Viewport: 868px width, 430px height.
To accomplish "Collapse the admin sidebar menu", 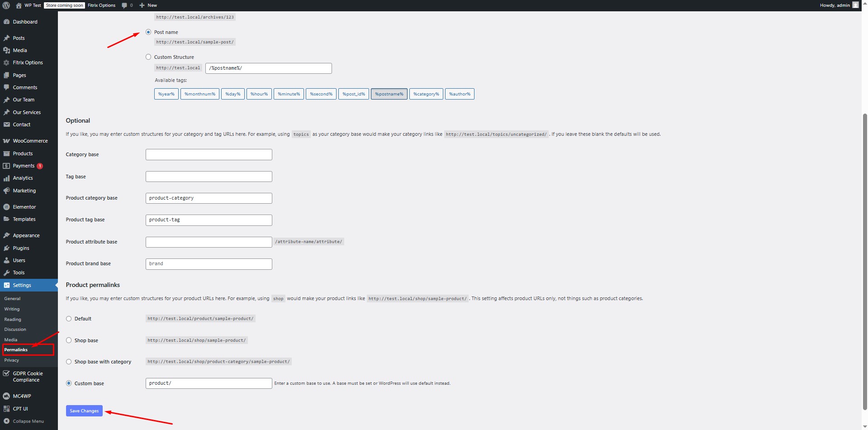I will click(x=28, y=421).
